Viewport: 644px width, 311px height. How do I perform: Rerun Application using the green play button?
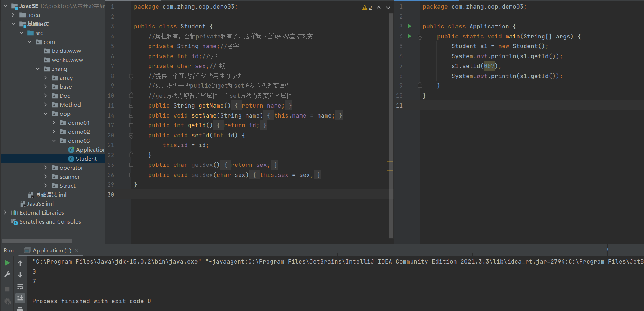7,263
